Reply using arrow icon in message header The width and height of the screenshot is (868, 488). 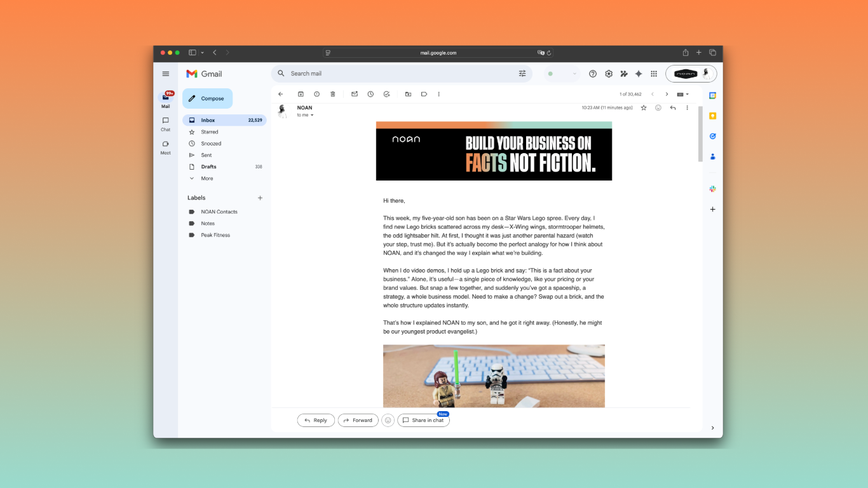pos(673,108)
